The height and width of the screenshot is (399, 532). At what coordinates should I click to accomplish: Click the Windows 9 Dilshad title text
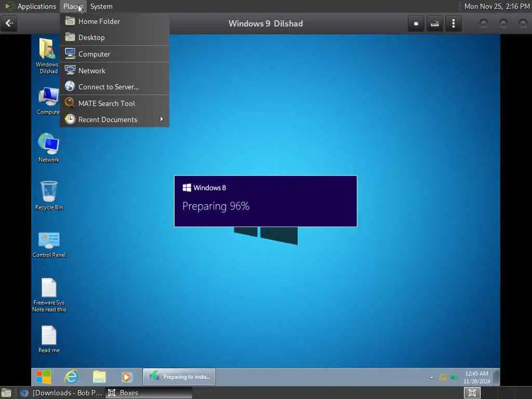(265, 23)
